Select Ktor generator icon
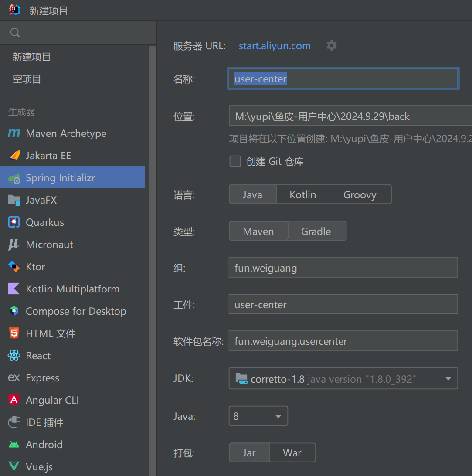472x476 pixels. [x=14, y=266]
